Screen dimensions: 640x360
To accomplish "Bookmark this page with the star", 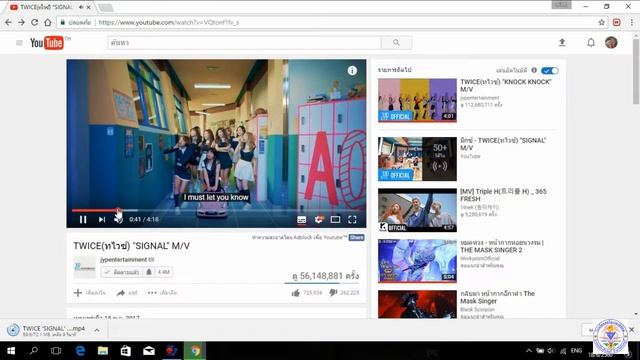I will click(601, 22).
